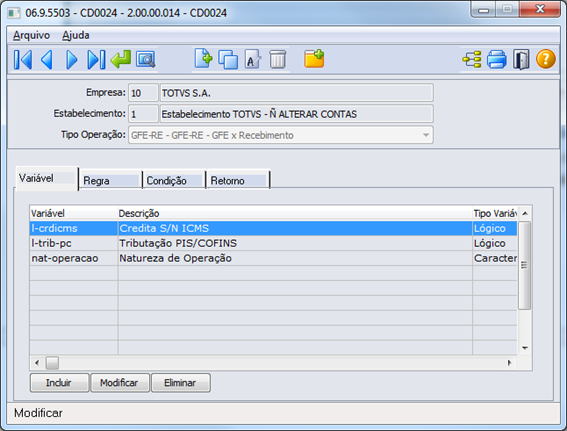Open help with the orange question mark
Viewport: 567px width, 431px height.
tap(546, 59)
